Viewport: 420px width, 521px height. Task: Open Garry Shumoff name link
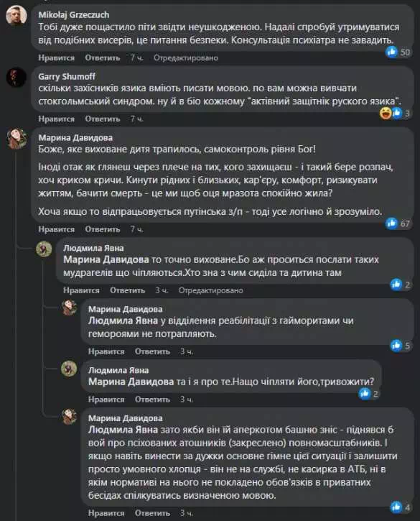(67, 76)
